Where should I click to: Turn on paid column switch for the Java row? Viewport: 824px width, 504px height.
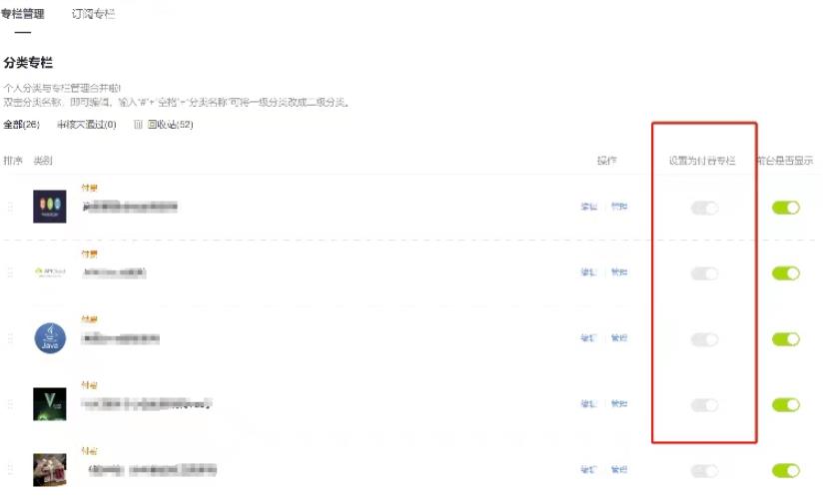[704, 339]
